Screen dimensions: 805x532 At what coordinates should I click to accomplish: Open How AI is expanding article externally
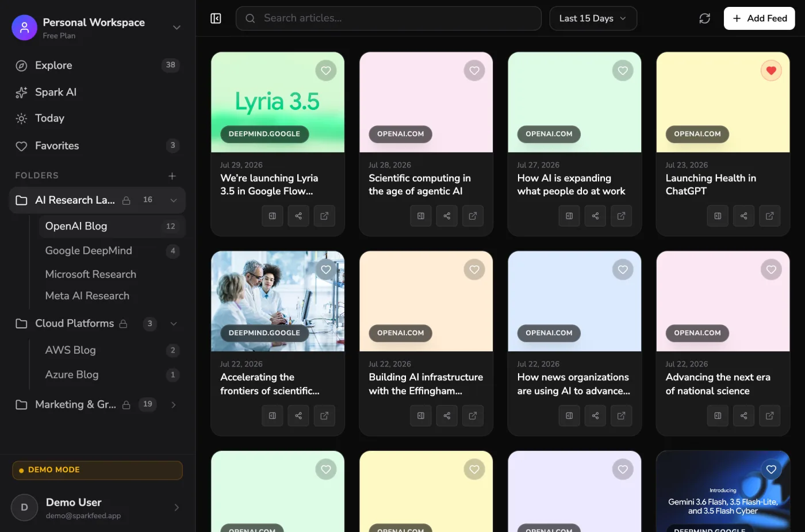coord(621,216)
